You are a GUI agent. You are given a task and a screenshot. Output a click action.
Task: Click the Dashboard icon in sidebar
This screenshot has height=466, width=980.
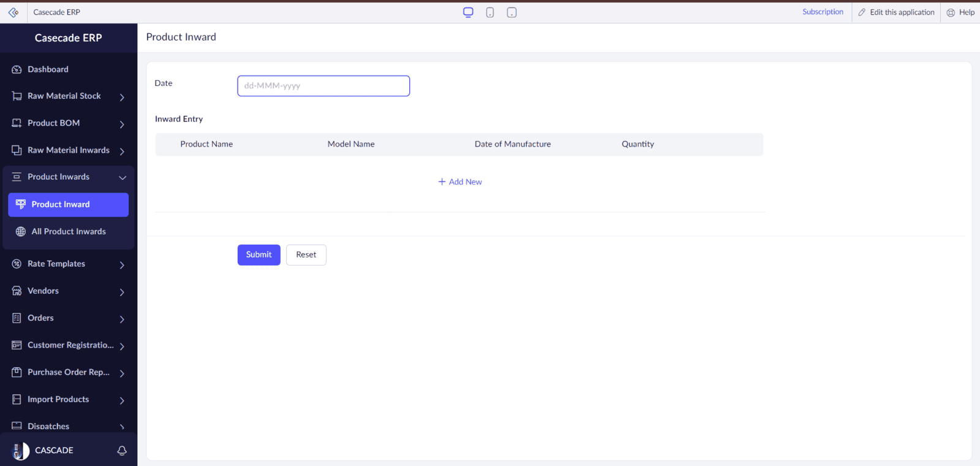(x=17, y=69)
